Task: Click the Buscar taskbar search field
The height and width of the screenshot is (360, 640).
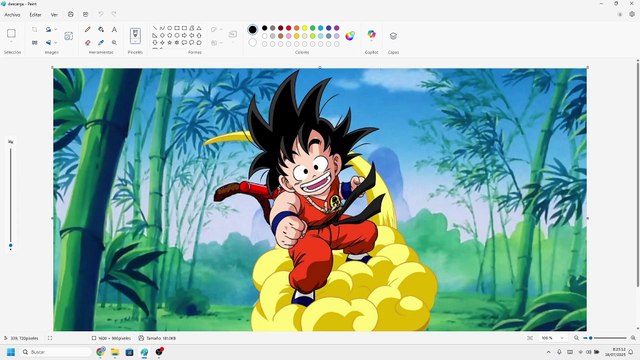Action: 56,352
